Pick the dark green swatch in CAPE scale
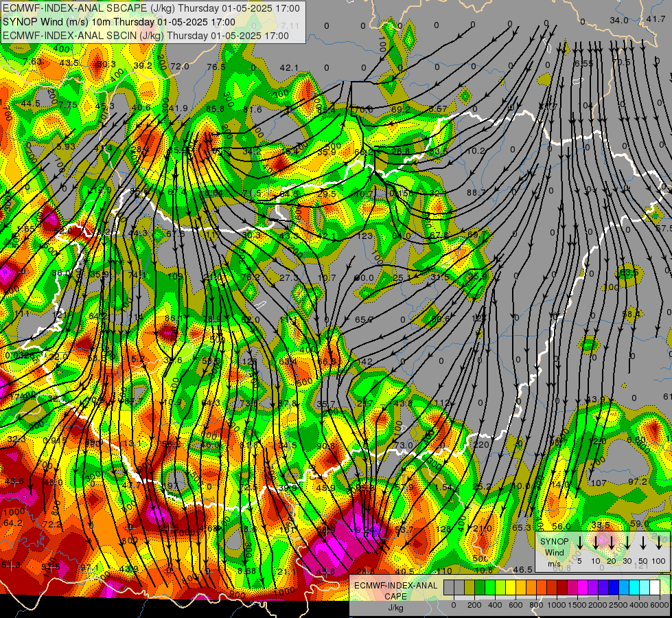Screen dimensions: 672x618 pyautogui.click(x=480, y=587)
